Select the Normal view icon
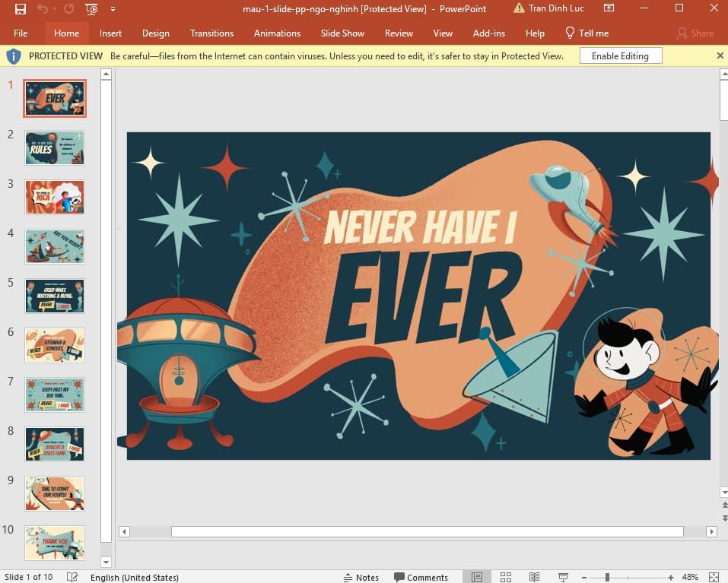 pos(477,577)
